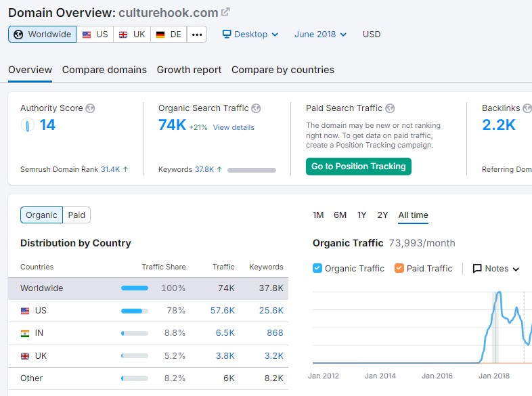Open Compare by countries tab
Screen dimensions: 532x396
pyautogui.click(x=283, y=70)
